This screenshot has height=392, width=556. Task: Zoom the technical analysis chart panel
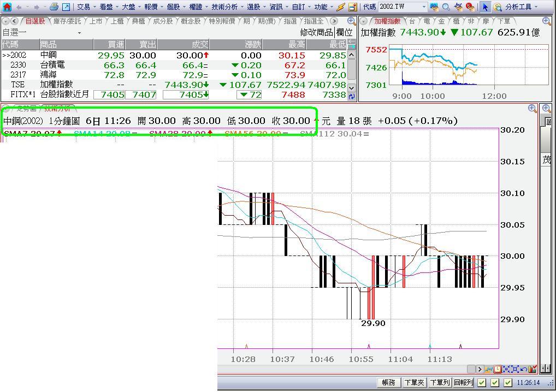pos(532,109)
